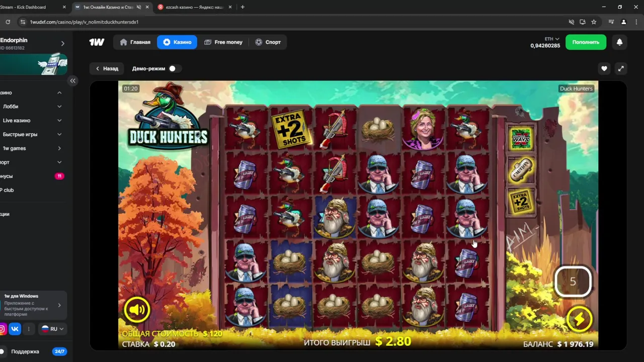644x362 pixels.
Task: Go to the Главная nav item
Action: coord(135,42)
